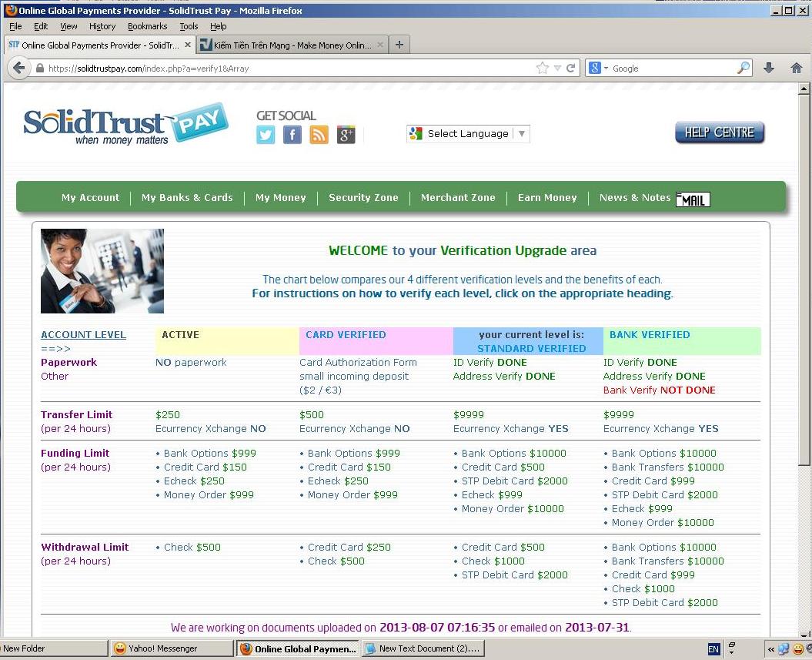Click the vertical scrollbar thumb
The image size is (812, 660).
[x=804, y=280]
